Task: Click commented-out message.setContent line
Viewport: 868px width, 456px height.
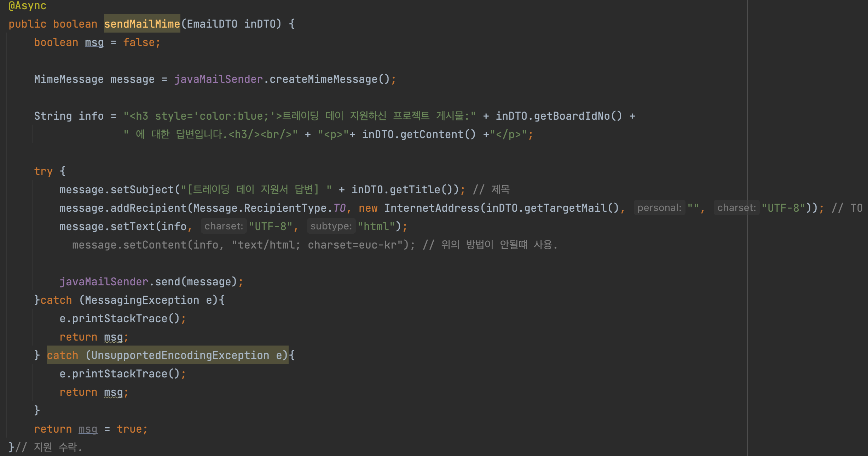Action: 314,245
